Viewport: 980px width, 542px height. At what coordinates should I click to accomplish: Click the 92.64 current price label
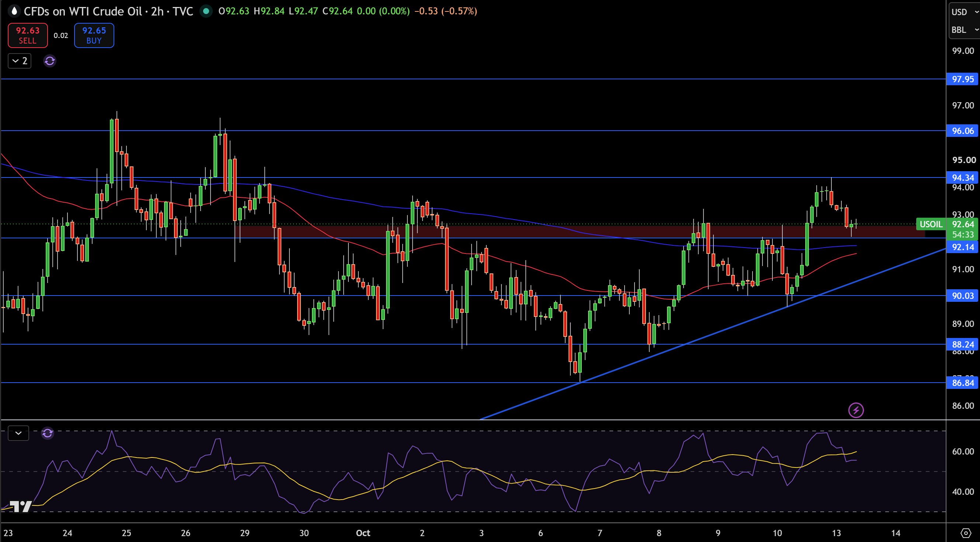pyautogui.click(x=963, y=224)
